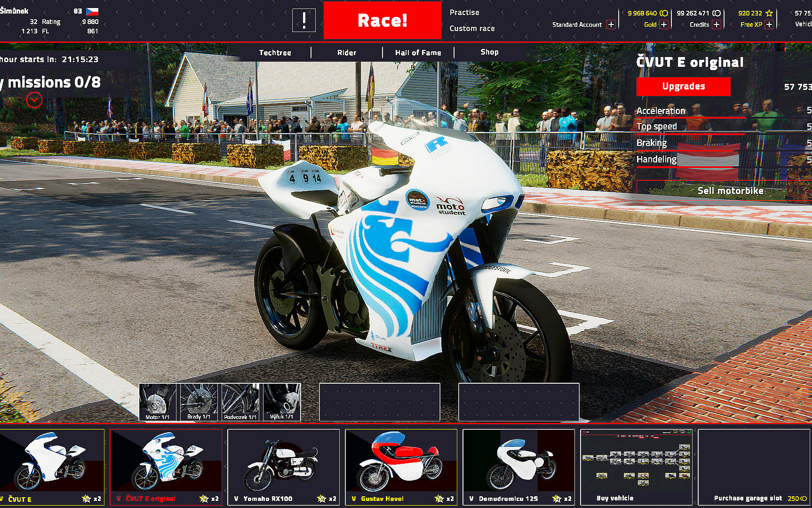Click the player name Šimůnek
812x508 pixels.
click(14, 11)
